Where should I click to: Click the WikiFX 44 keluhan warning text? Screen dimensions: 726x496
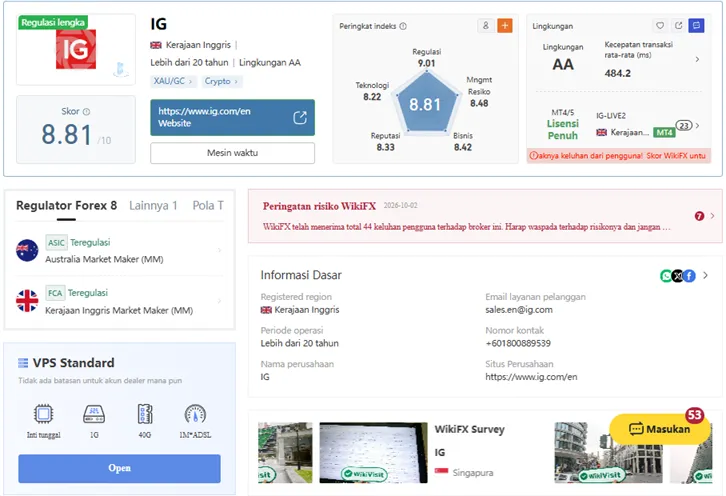coord(467,227)
